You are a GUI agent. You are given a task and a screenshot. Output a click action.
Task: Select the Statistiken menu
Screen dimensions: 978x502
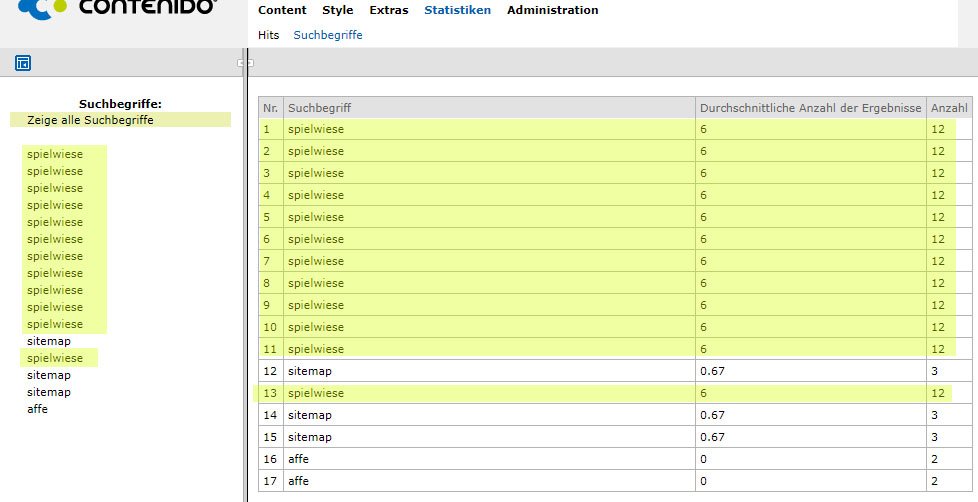[457, 10]
